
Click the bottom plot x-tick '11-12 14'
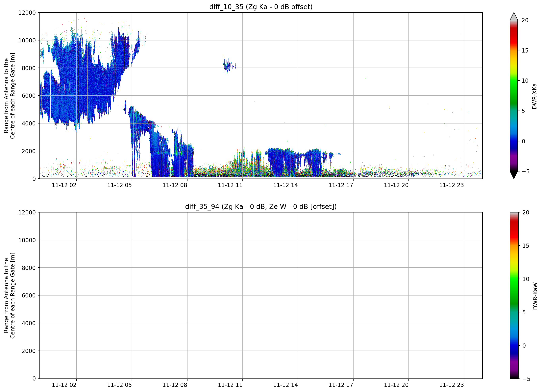coord(285,385)
